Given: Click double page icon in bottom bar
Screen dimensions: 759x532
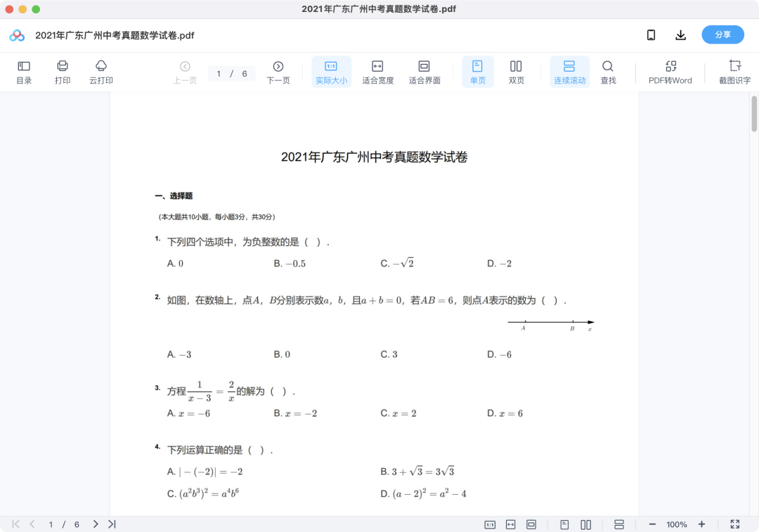Looking at the screenshot, I should (585, 525).
